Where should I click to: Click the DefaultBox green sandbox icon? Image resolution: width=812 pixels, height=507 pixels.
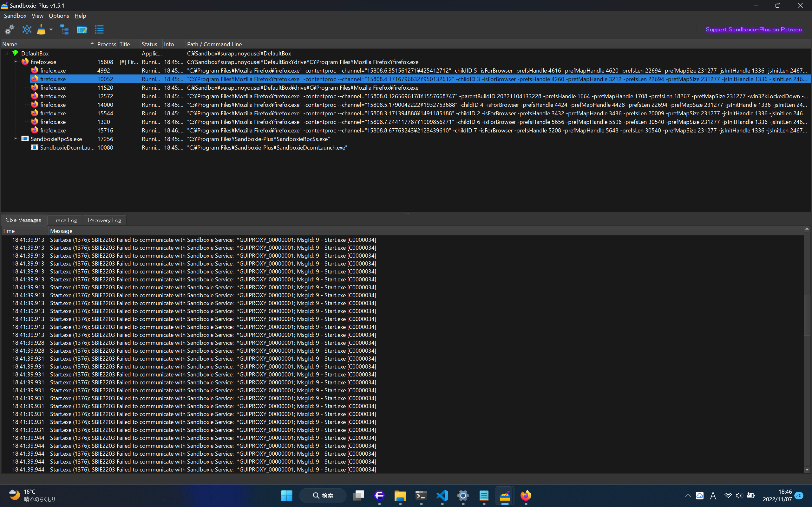tap(16, 53)
